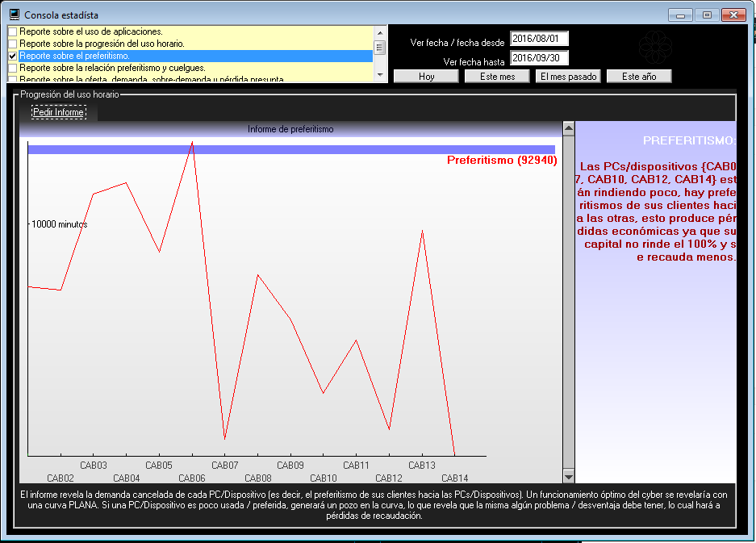The image size is (756, 543).
Task: Maximize the Consola estadísta window
Action: 707,15
